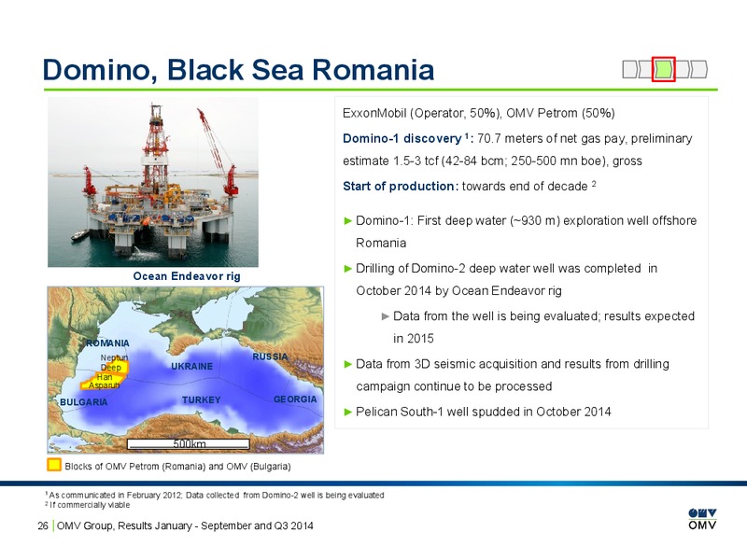Click the 'Pelican South-1 well spudded' bullet text

pos(484,412)
